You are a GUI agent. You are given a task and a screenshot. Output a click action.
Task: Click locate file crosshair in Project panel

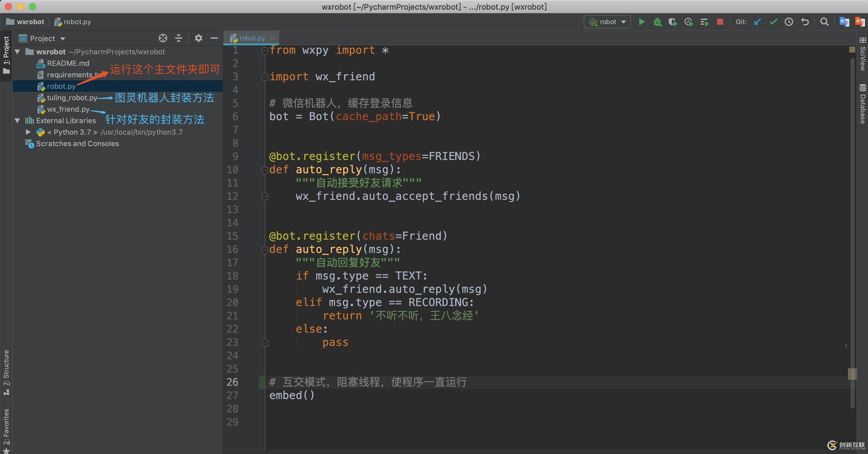(163, 38)
